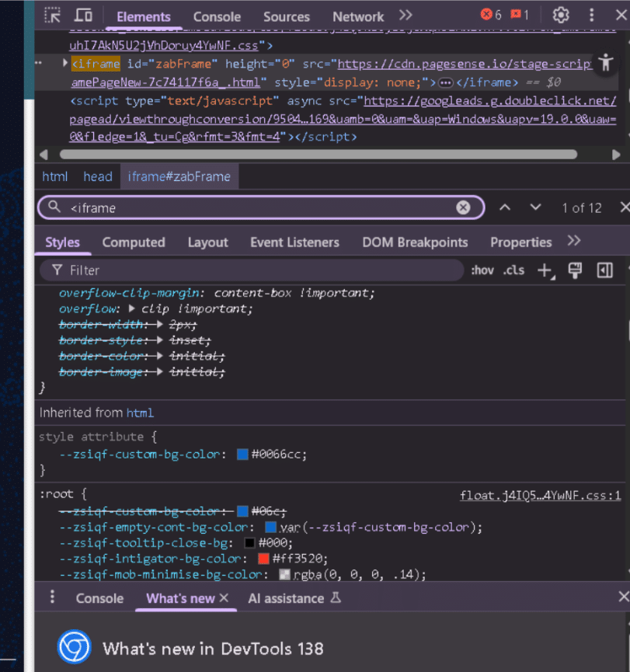
Task: Toggle the .cls element classes panel
Action: (x=513, y=270)
